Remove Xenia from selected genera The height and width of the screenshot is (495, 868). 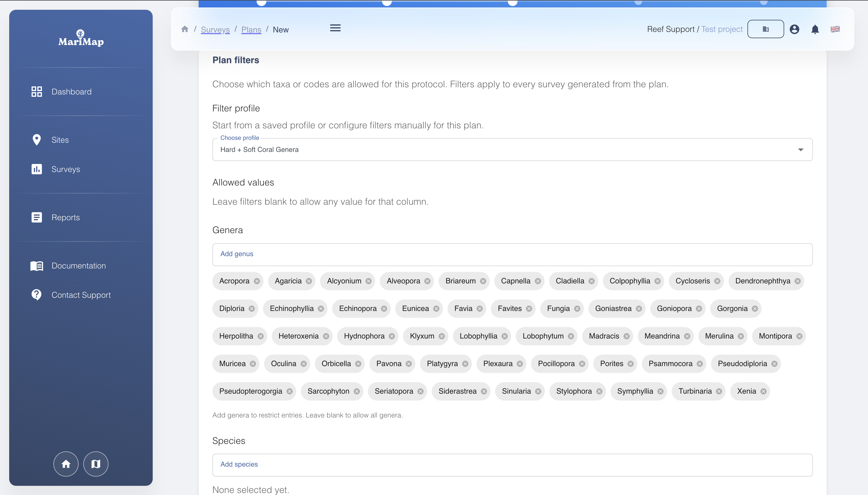point(763,391)
